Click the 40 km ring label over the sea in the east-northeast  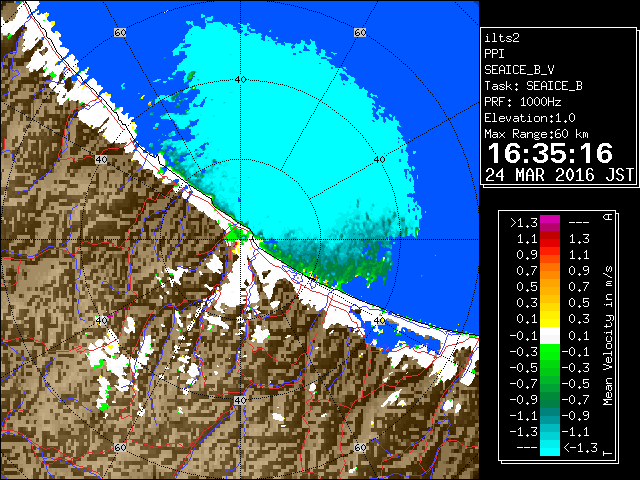(x=380, y=160)
